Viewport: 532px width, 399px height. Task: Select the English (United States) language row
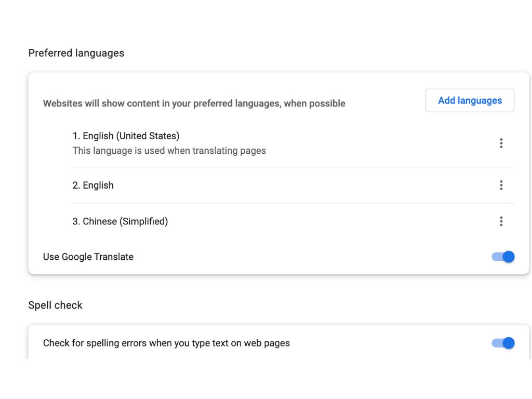coord(126,136)
